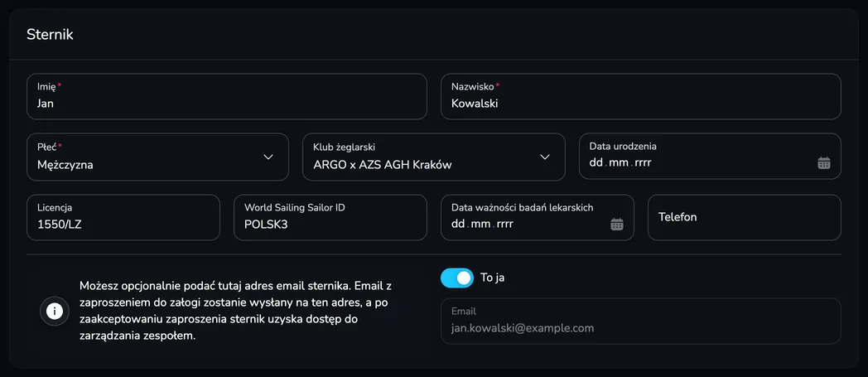Open the ARGO x AZS AGH Kraków selector
Image resolution: width=868 pixels, height=377 pixels.
coord(433,157)
